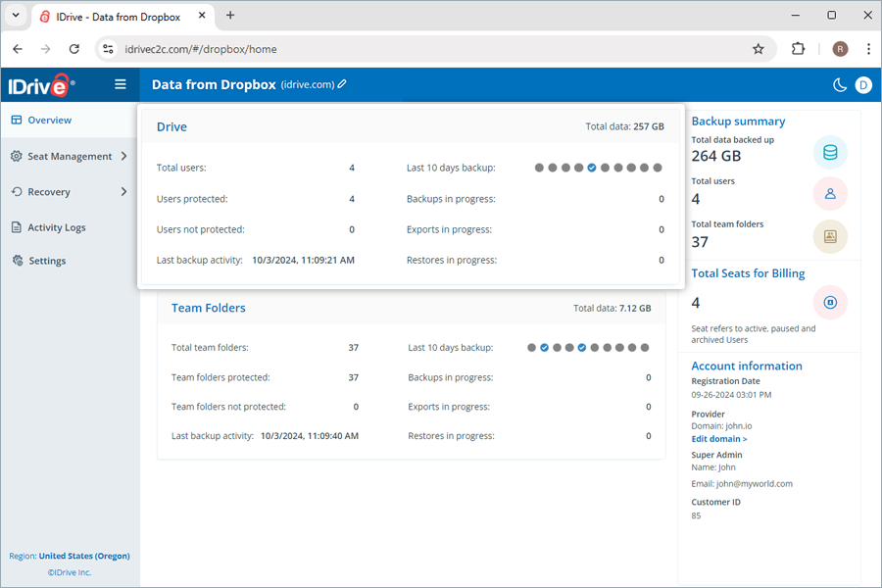The image size is (882, 588).
Task: Open the D profile avatar
Action: click(x=863, y=85)
